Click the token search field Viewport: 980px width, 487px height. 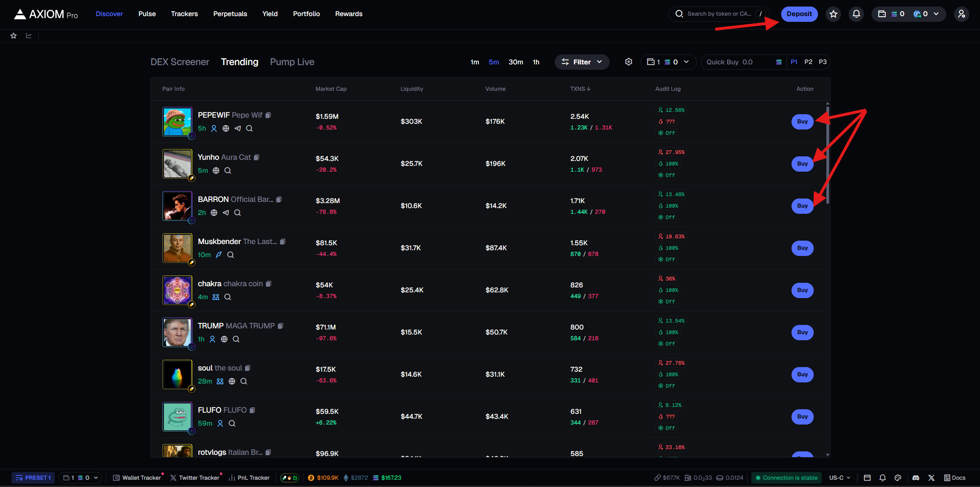(x=719, y=14)
